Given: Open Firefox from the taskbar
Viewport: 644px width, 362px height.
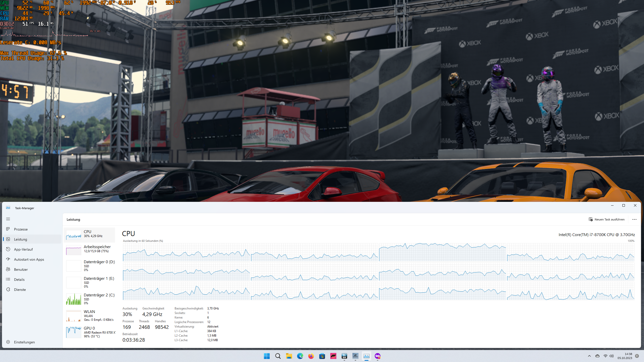Looking at the screenshot, I should click(311, 356).
